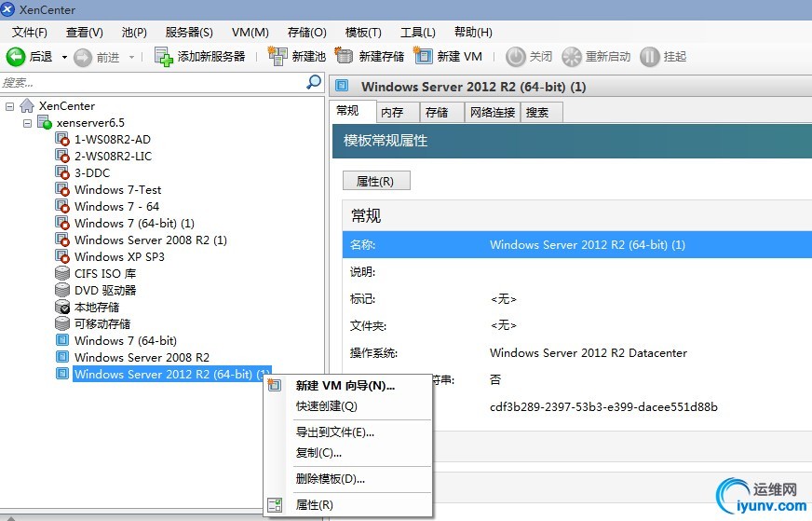Select Windows Server 2008 R2 (1) VM
Screen dimensions: 812x521
[151, 240]
